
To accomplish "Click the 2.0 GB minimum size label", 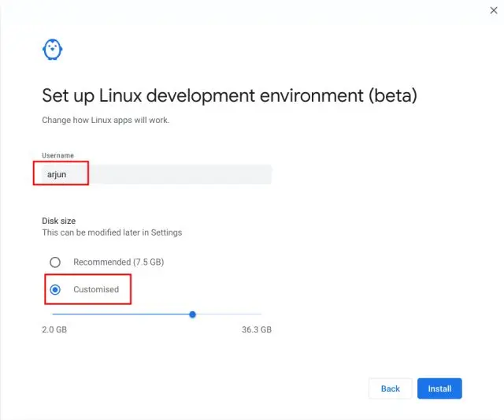I will click(54, 329).
